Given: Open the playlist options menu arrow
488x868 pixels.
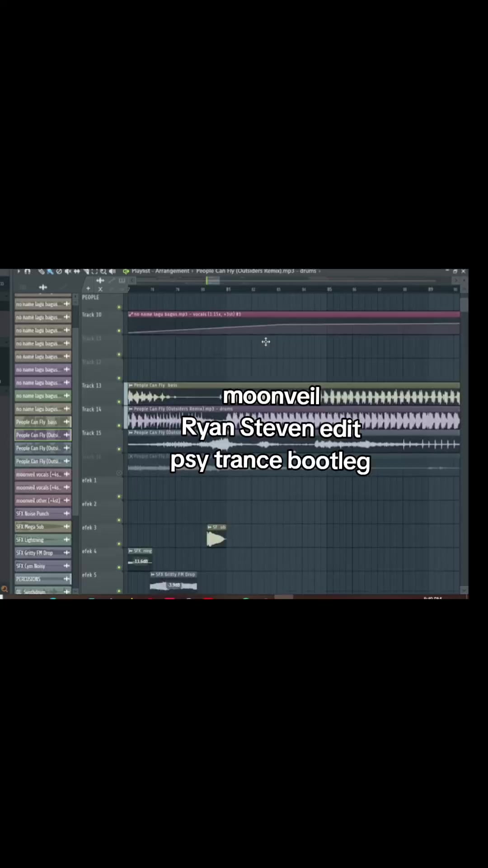Looking at the screenshot, I should coord(19,271).
